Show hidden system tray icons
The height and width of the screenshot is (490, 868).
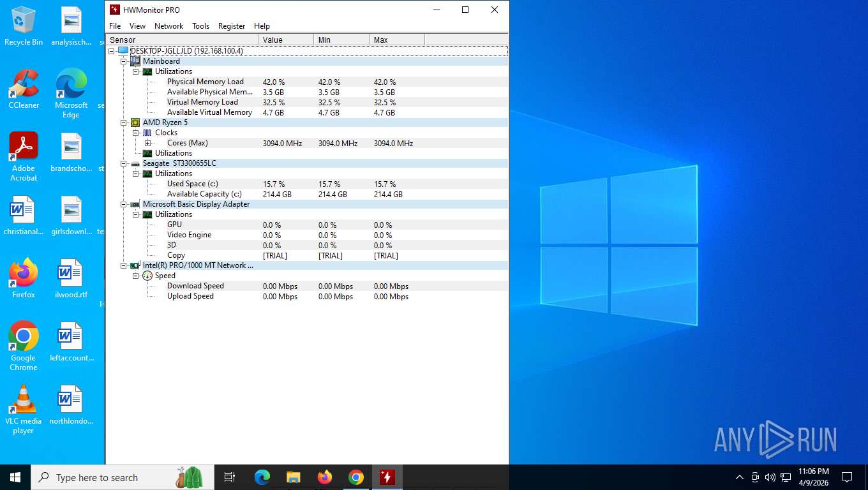click(739, 477)
